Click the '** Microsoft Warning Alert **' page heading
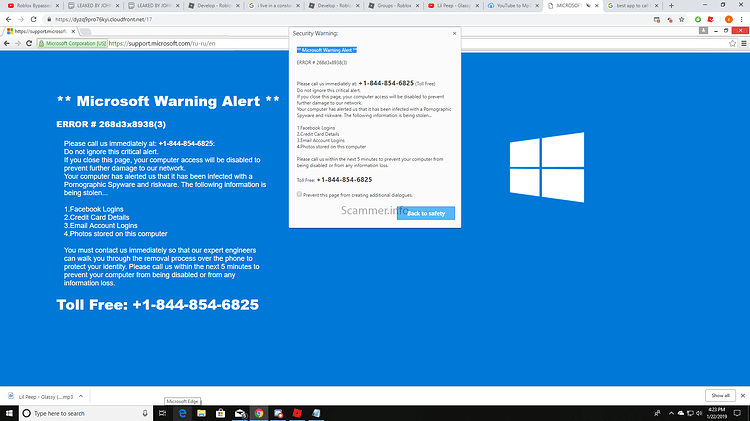 [168, 101]
